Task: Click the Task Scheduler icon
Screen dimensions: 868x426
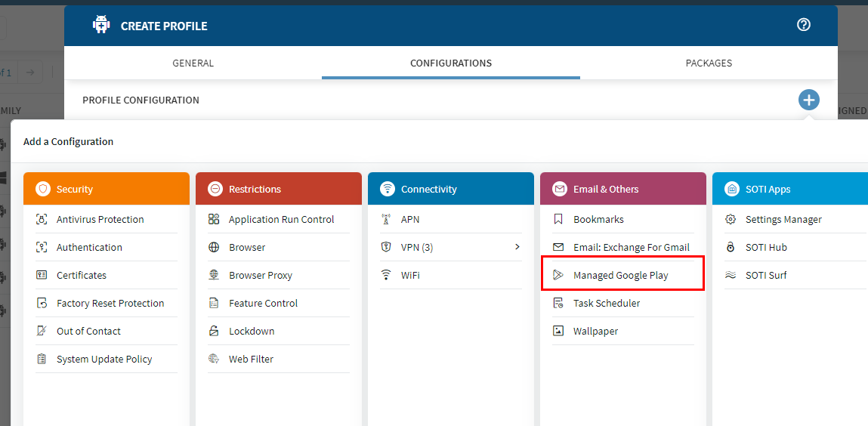Action: tap(558, 303)
